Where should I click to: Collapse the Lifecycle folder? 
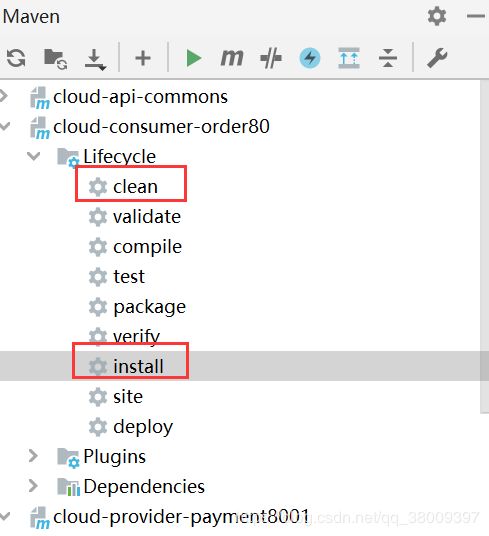[33, 156]
